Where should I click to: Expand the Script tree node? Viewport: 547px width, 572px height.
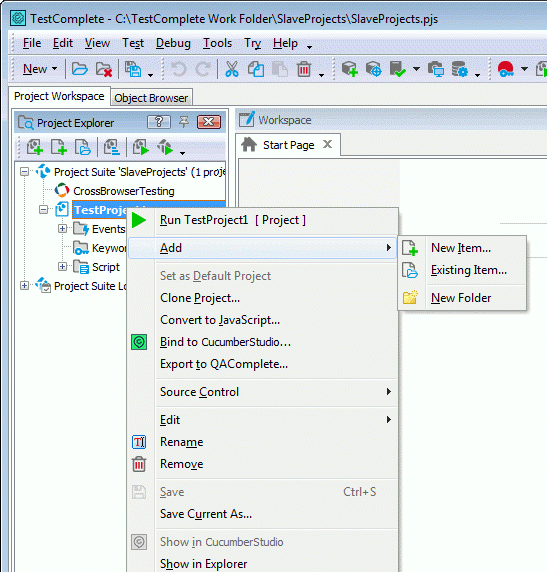tap(62, 267)
